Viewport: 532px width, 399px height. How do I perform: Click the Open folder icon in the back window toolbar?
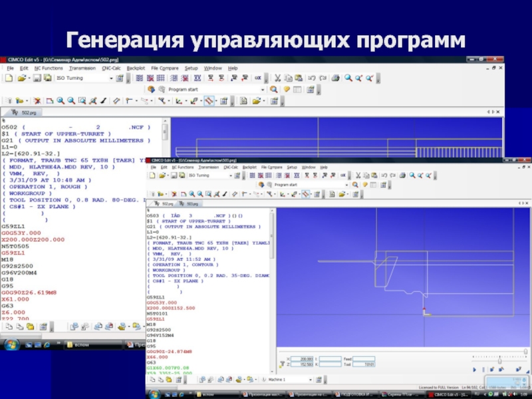point(22,78)
